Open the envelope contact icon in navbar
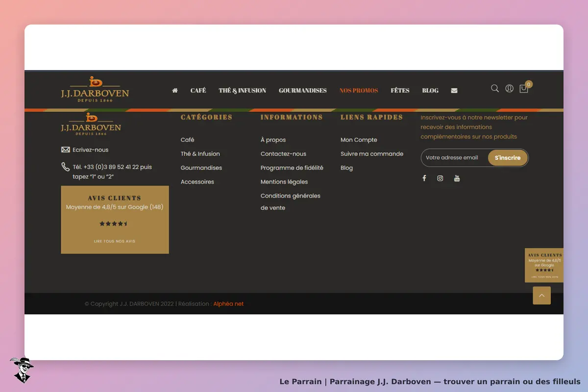 [454, 91]
